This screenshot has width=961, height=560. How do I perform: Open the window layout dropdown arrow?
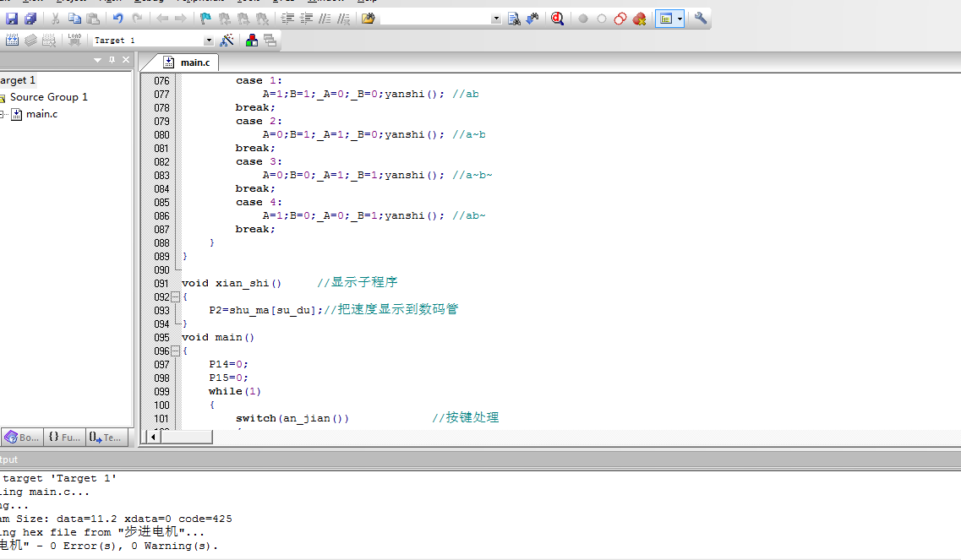680,19
